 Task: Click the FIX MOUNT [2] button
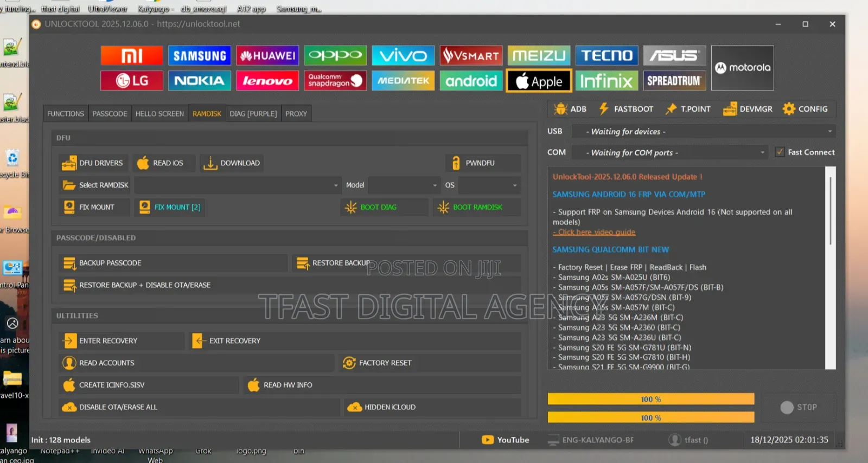170,207
